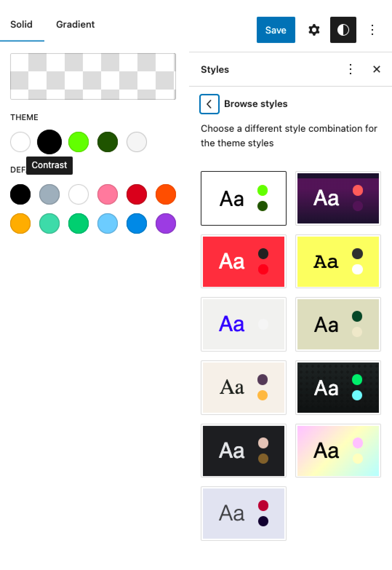Apply the yellow monospace style variation
This screenshot has width=392, height=570.
[338, 261]
